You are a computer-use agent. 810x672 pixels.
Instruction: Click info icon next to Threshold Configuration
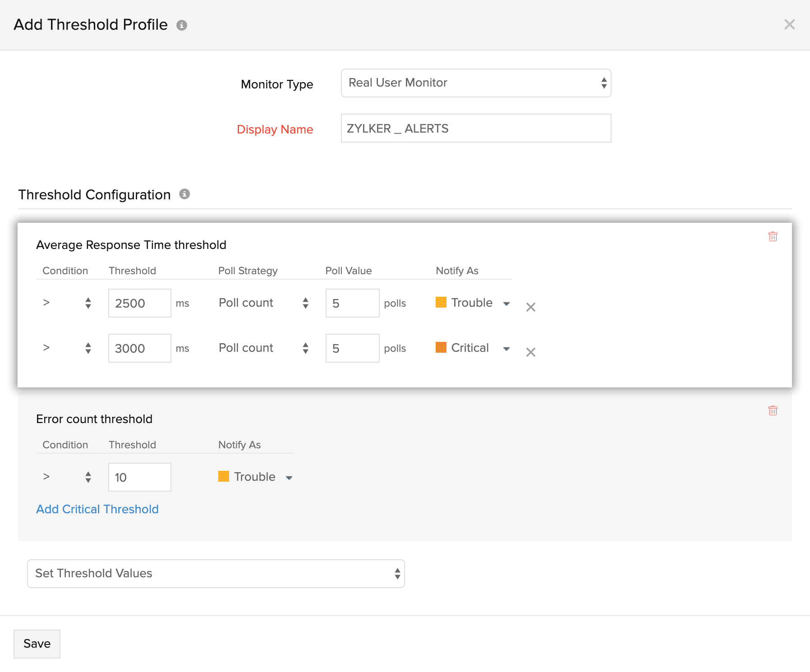click(x=184, y=194)
